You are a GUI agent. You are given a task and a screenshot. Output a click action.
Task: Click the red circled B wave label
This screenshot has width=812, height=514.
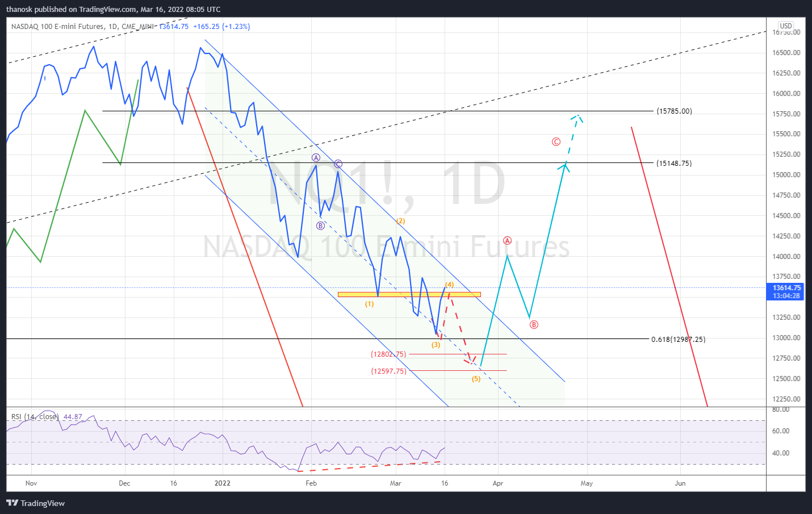(x=534, y=325)
